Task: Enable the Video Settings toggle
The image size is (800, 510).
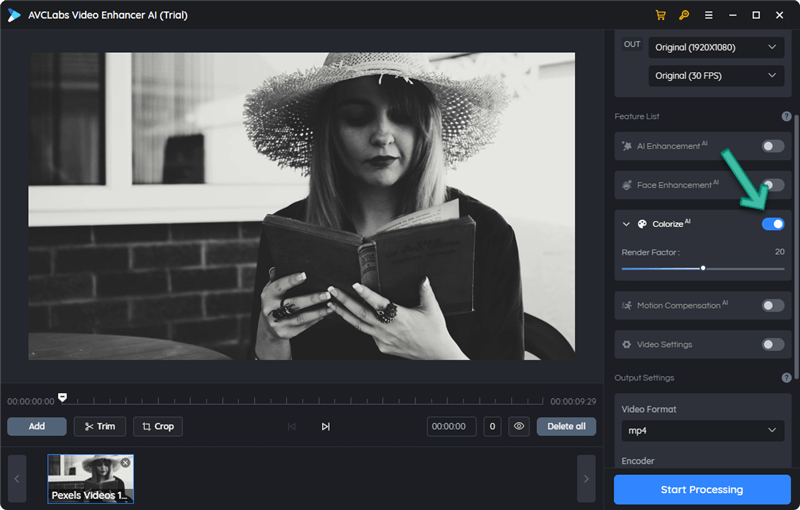Action: [x=772, y=345]
